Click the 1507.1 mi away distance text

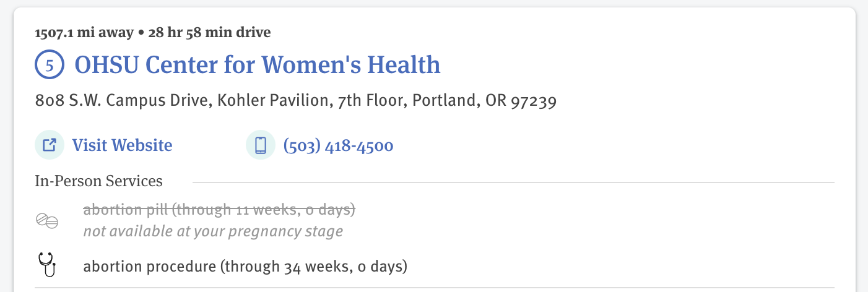[x=84, y=32]
